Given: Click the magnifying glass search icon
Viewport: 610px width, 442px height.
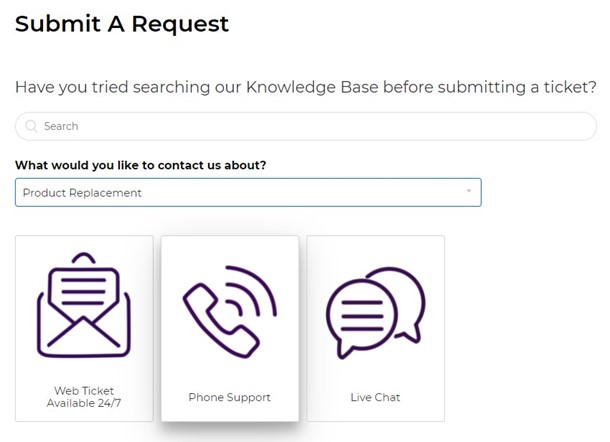Looking at the screenshot, I should [31, 126].
